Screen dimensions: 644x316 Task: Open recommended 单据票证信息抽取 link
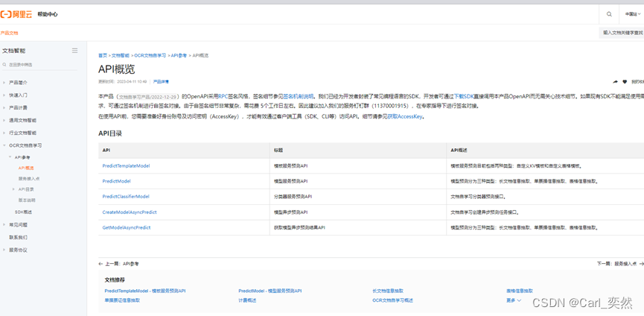122,300
